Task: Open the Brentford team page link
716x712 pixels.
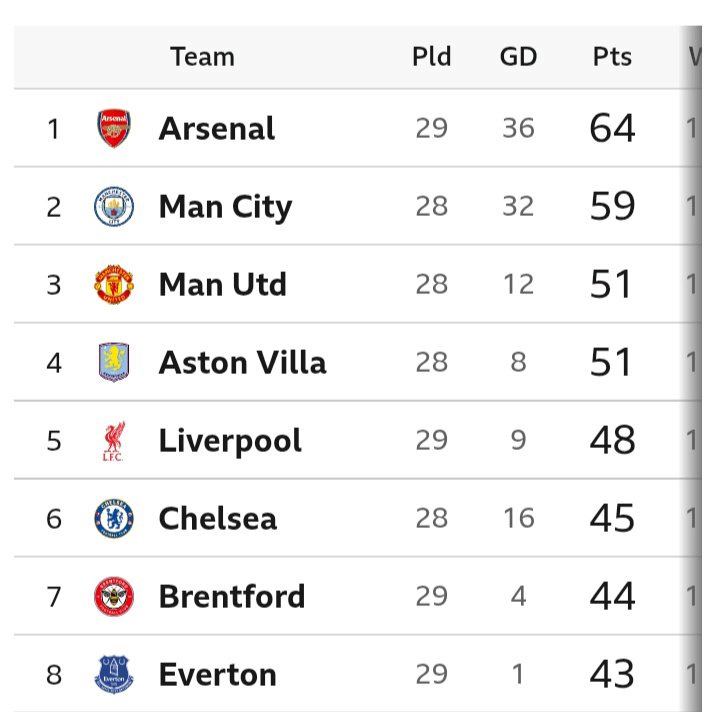Action: pos(232,597)
